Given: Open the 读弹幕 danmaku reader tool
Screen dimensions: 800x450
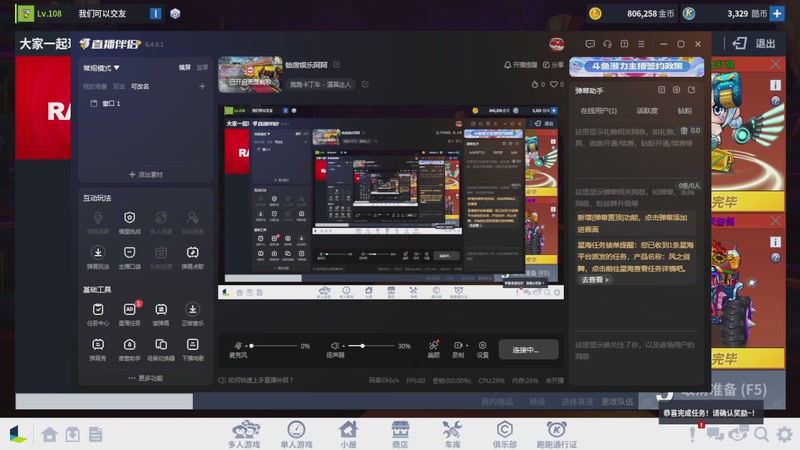Looking at the screenshot, I should [161, 313].
